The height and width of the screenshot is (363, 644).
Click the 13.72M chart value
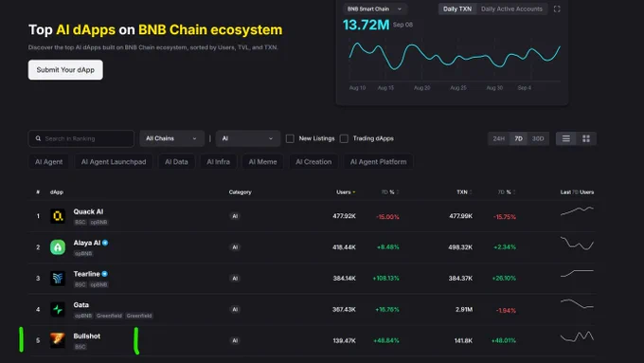click(366, 25)
